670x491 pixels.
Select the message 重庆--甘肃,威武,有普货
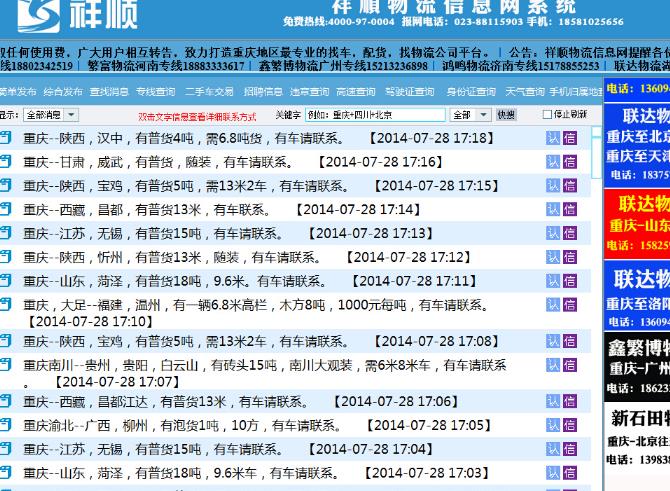[x=233, y=162]
